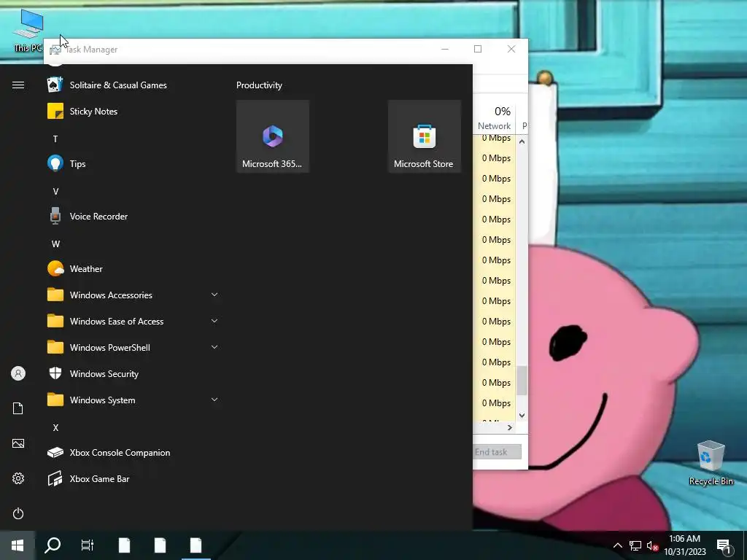The image size is (747, 560).
Task: Expand the Windows Ease of Access folder
Action: 133,322
